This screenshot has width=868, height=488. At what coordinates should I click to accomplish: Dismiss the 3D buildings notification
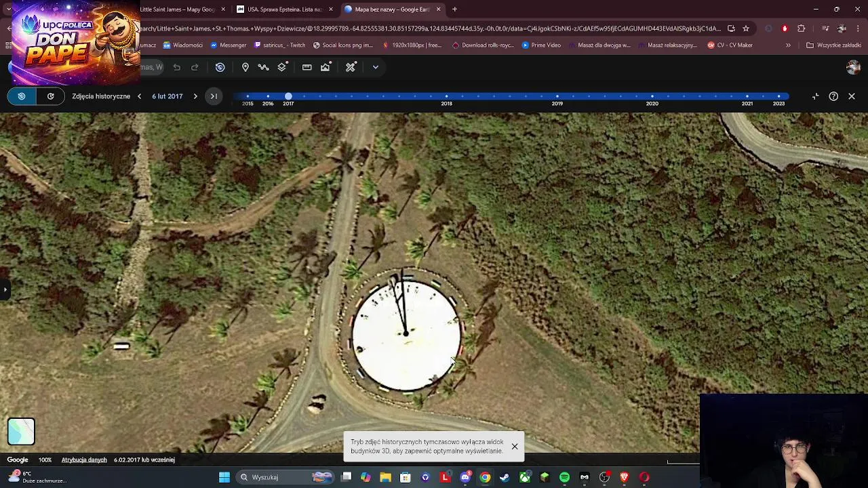click(x=515, y=447)
